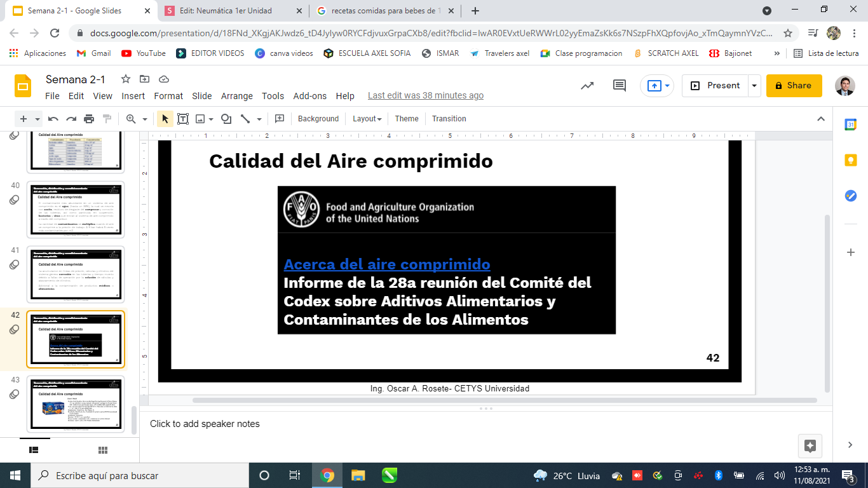Click the Theme button
868x488 pixels.
(x=407, y=119)
